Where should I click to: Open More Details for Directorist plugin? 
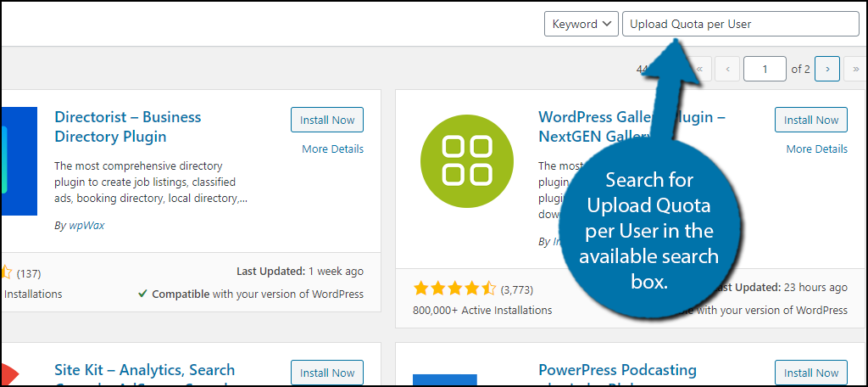(x=332, y=149)
